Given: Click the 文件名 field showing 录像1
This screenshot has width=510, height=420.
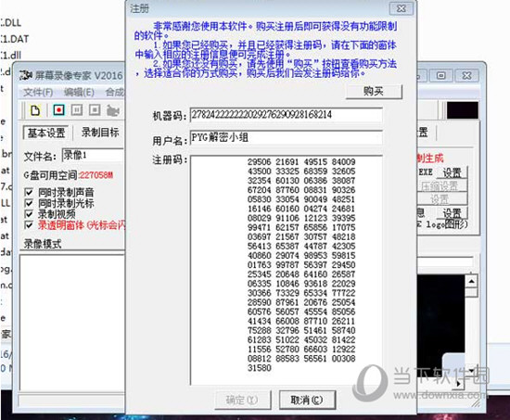Looking at the screenshot, I should point(93,155).
